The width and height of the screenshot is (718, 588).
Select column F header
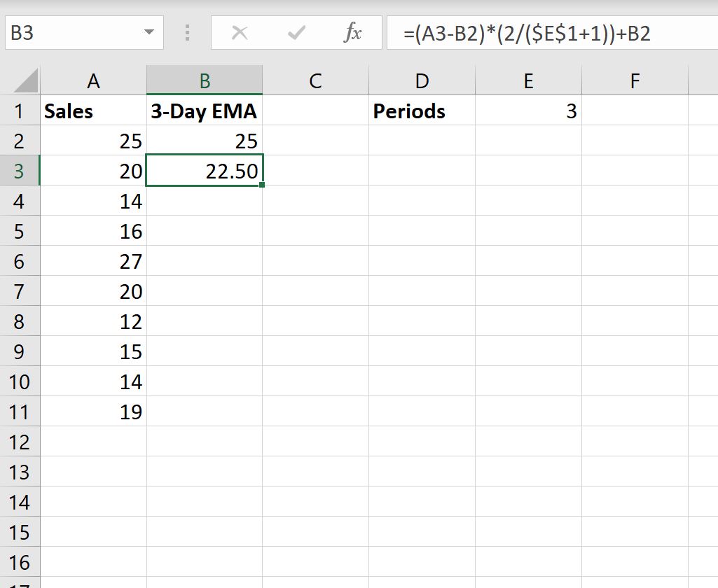click(634, 80)
